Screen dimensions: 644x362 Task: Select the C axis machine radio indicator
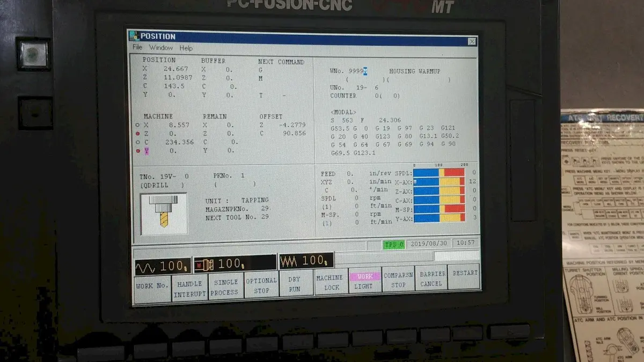(x=138, y=142)
